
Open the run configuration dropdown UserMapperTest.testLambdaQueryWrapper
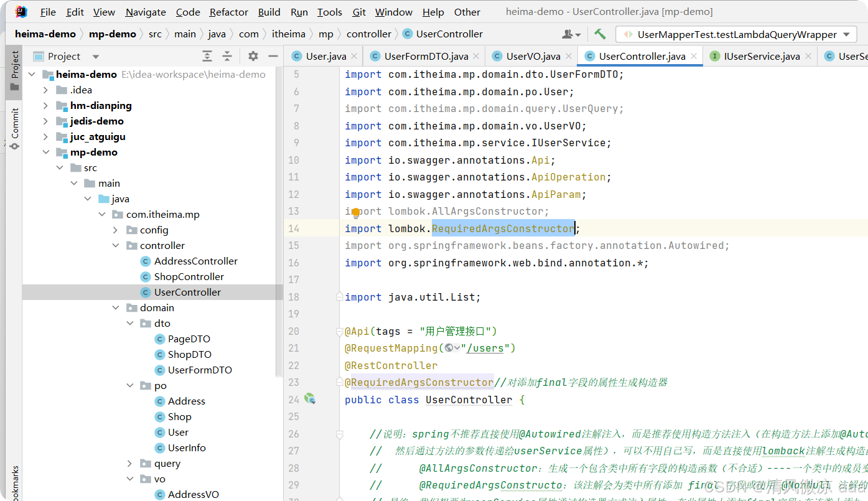(736, 35)
